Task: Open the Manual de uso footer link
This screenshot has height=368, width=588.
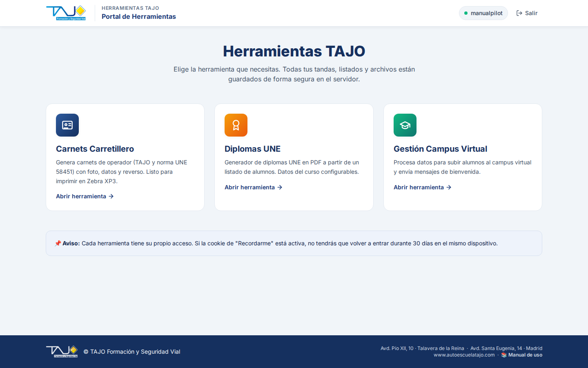Action: click(522, 355)
